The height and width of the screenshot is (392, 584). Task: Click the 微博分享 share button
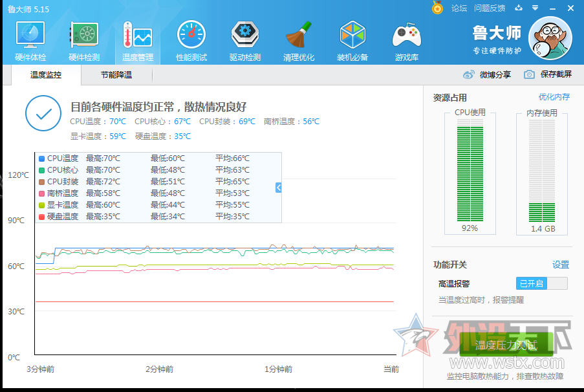(x=487, y=74)
